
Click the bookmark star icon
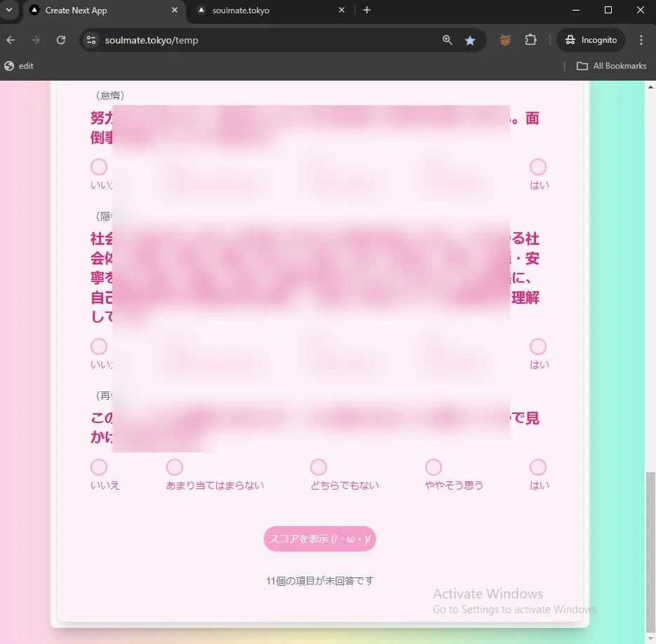pyautogui.click(x=470, y=40)
